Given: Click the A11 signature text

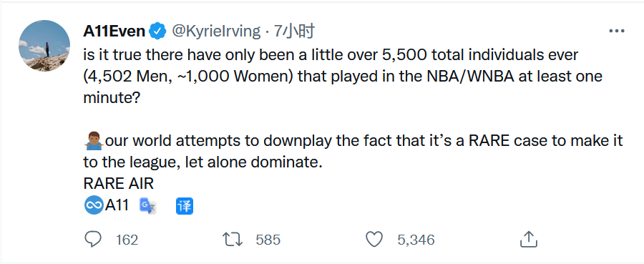Looking at the screenshot, I should [117, 205].
